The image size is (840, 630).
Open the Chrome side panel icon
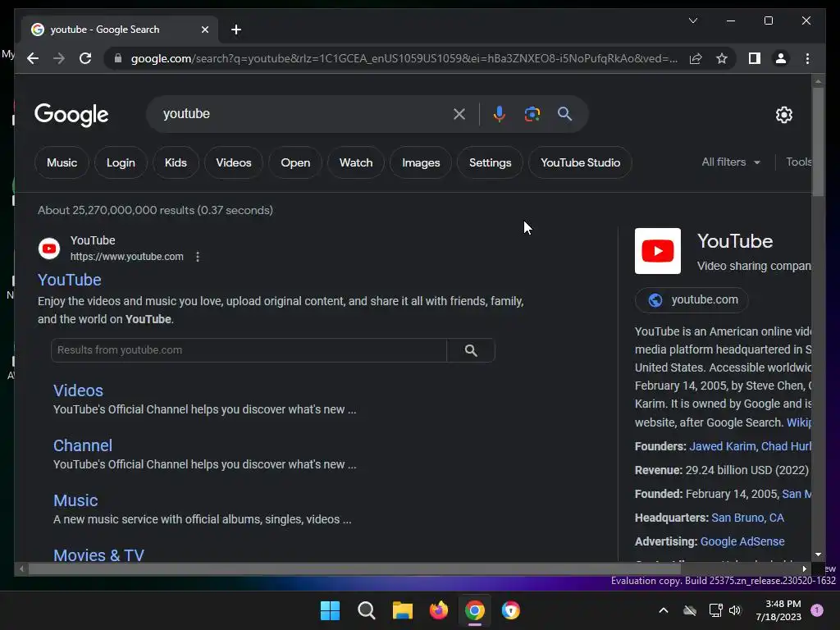click(x=755, y=58)
